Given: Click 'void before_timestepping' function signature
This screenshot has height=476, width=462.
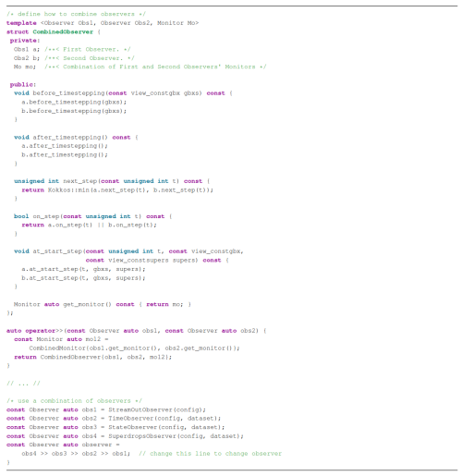Looking at the screenshot, I should [123, 93].
